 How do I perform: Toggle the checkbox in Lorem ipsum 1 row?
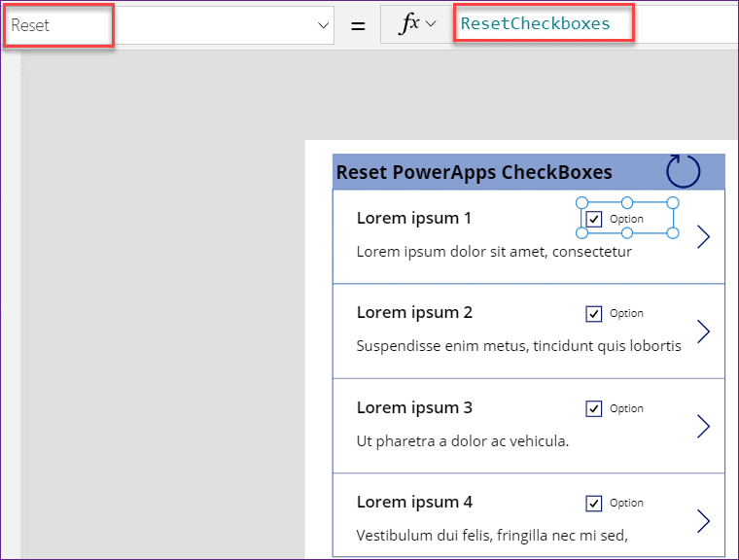[x=593, y=219]
